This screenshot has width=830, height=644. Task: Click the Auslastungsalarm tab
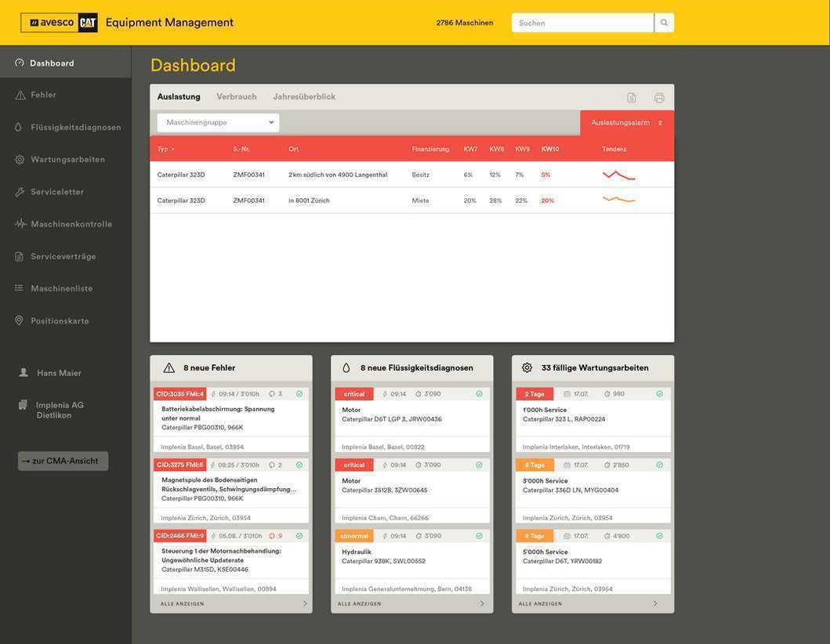click(x=627, y=122)
